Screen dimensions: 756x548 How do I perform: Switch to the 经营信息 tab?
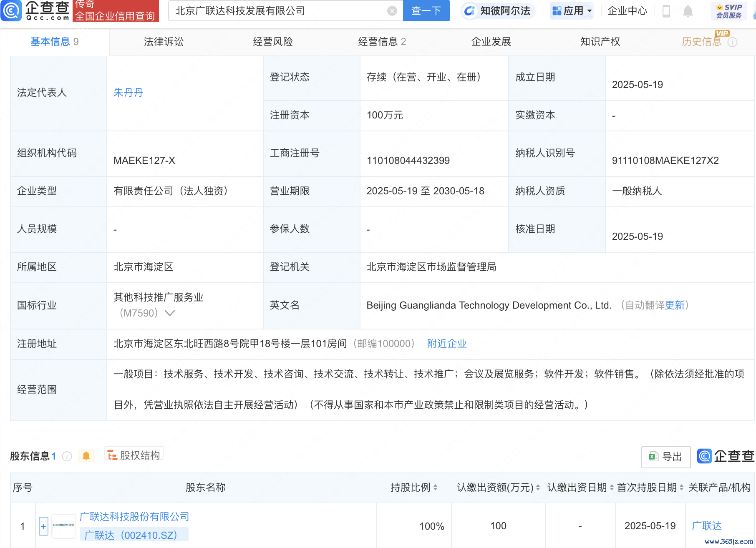pos(382,42)
